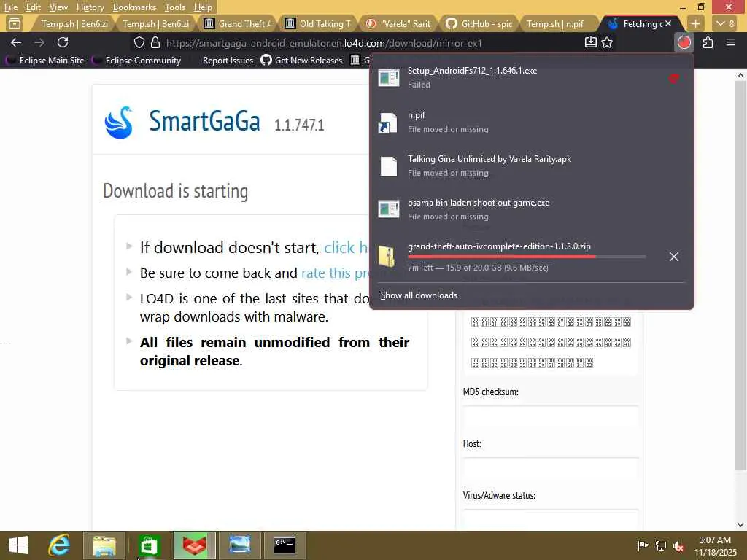
Task: Launch Internet Explorer from the taskbar
Action: (59, 545)
